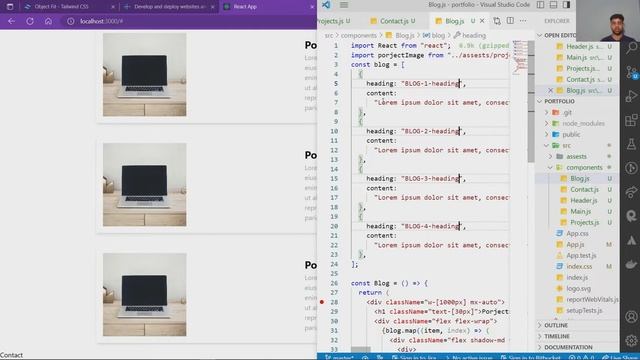Expand the node_modules folder
The image size is (640, 360).
[x=547, y=123]
